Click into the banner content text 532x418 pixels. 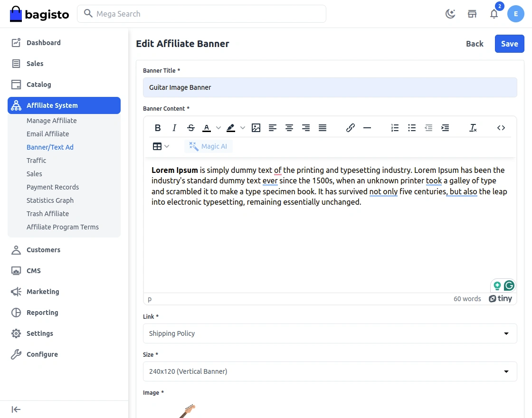pos(329,186)
